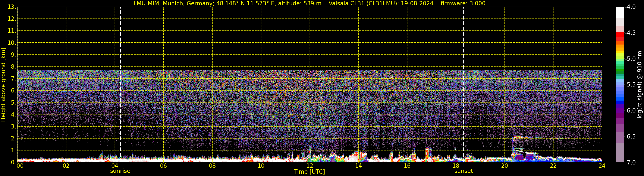Click the bright red colorbar band at -4.5
The width and height of the screenshot is (644, 176).
(x=620, y=35)
